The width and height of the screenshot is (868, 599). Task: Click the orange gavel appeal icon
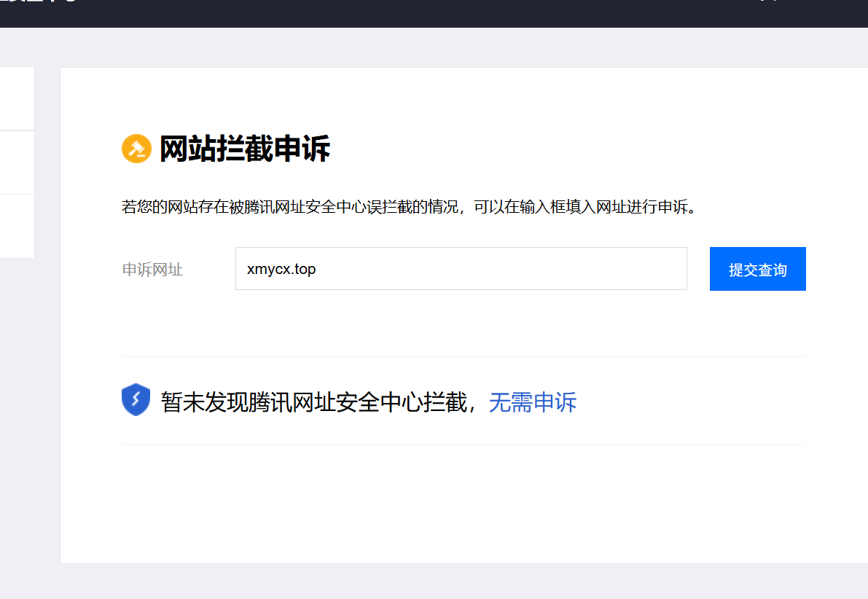coord(136,149)
